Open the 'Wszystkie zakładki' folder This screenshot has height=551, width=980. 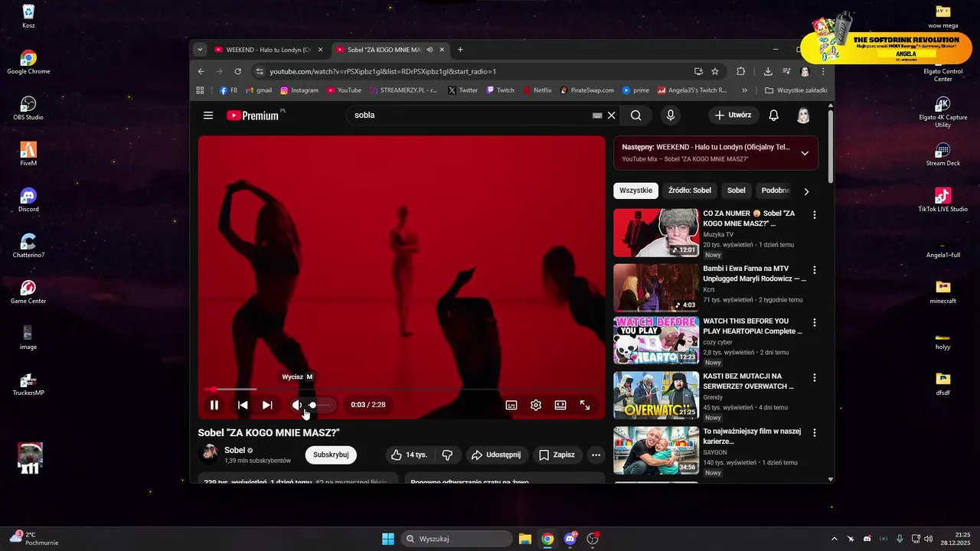796,90
